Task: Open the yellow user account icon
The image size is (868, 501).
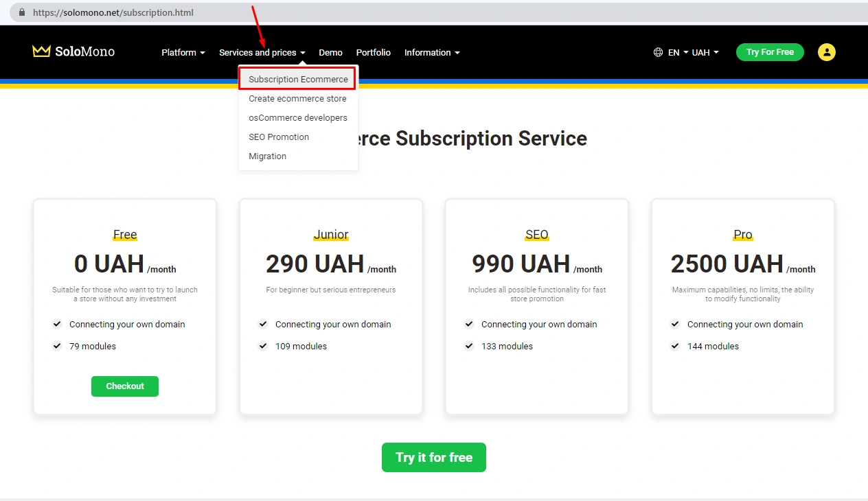Action: [x=826, y=52]
